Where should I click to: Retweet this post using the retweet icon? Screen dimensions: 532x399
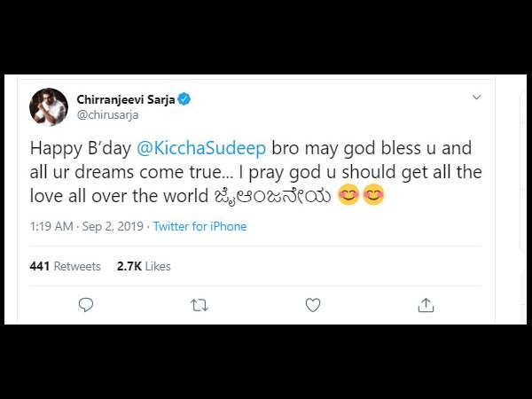click(x=199, y=305)
